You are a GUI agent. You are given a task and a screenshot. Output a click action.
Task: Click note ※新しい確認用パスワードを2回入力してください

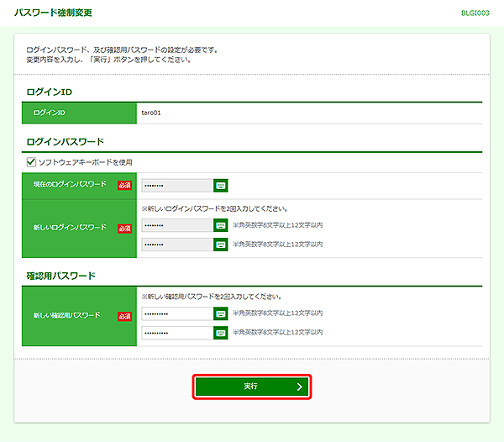[x=212, y=297]
